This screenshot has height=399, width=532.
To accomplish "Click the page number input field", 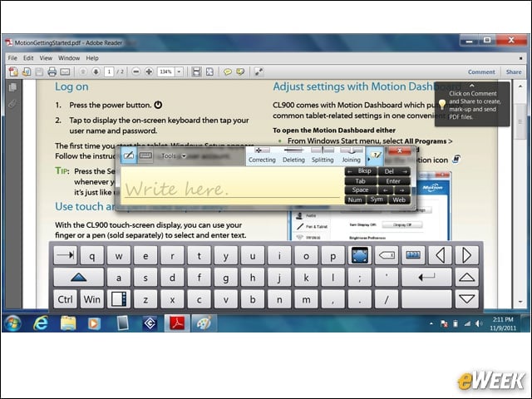I will [x=109, y=71].
